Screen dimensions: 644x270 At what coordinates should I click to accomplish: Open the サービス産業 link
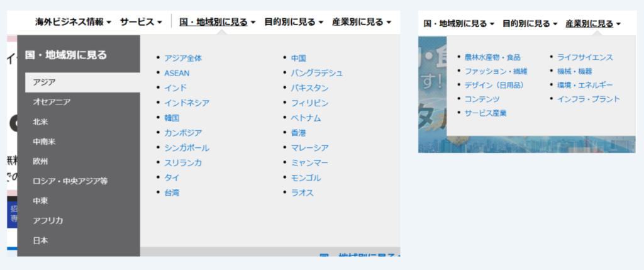click(486, 113)
